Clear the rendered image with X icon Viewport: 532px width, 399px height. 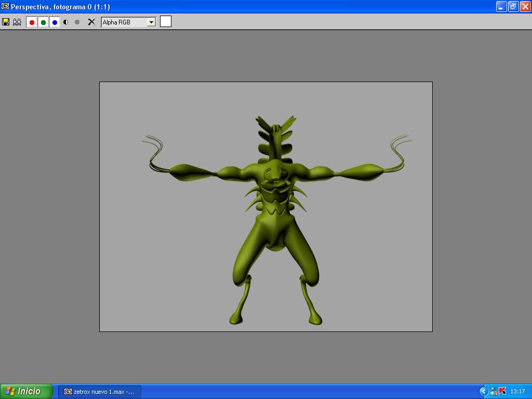click(91, 22)
